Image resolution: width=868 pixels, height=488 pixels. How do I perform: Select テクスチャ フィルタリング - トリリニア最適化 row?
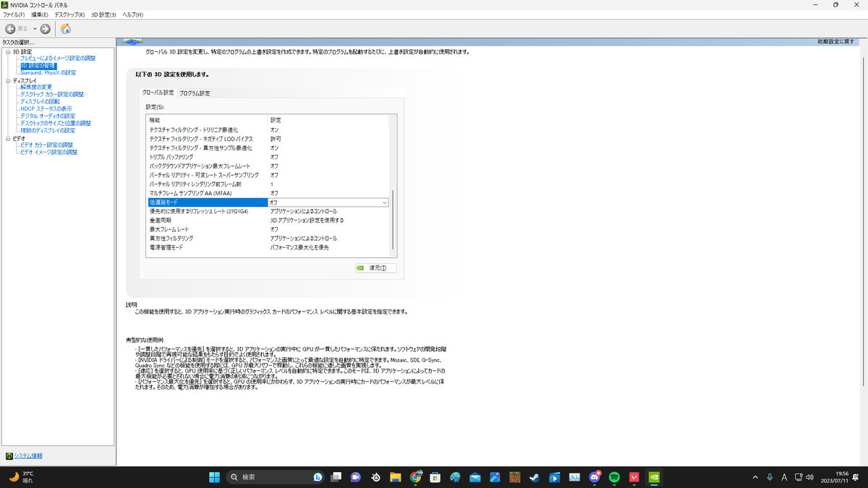point(268,130)
